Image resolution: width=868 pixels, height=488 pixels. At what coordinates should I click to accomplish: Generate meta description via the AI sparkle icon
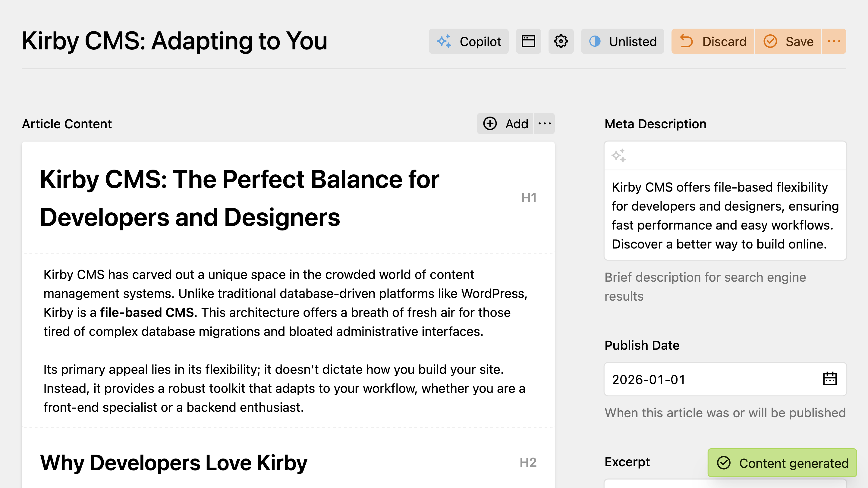(x=619, y=156)
